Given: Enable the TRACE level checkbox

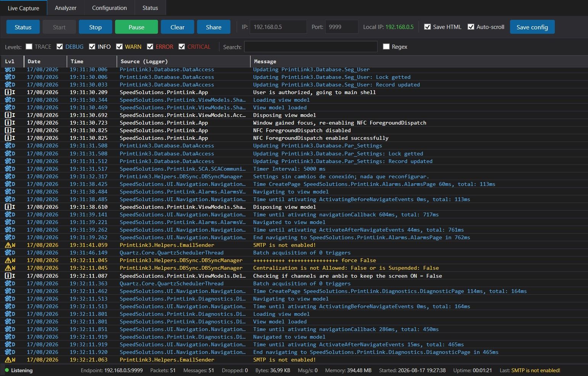Looking at the screenshot, I should tap(29, 46).
